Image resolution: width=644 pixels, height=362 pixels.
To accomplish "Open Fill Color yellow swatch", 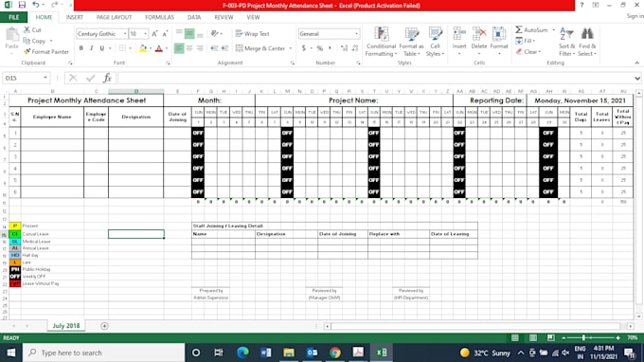I will coord(142,48).
